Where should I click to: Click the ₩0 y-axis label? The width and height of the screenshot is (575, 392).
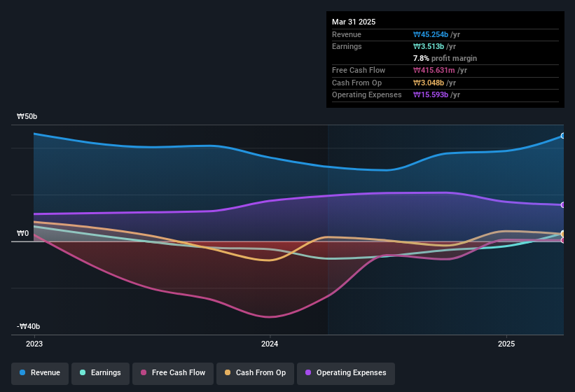[22, 233]
